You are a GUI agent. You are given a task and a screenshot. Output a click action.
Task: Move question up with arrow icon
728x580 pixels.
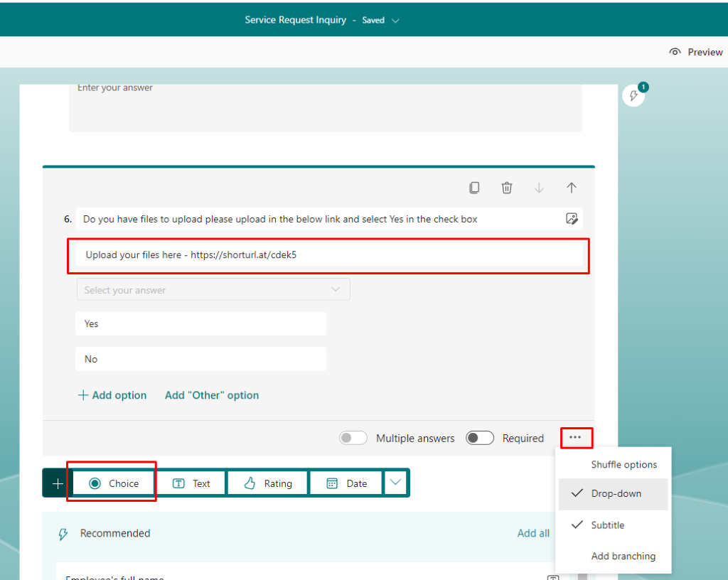572,188
